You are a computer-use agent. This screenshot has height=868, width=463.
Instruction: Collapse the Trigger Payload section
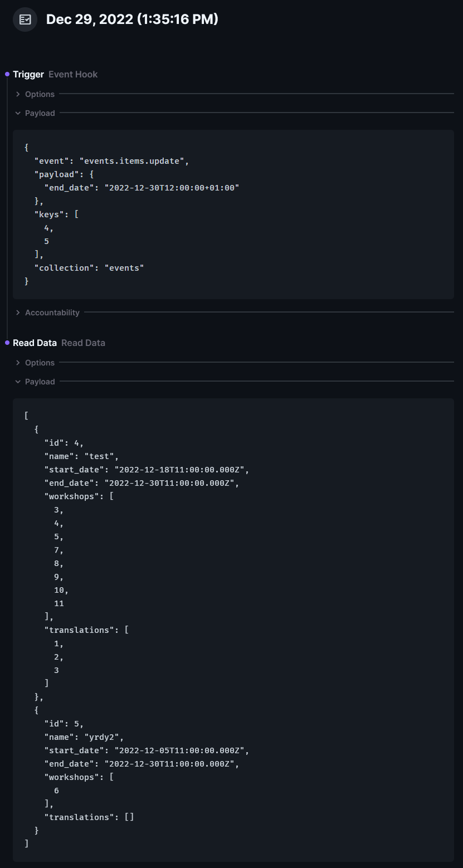[x=40, y=113]
